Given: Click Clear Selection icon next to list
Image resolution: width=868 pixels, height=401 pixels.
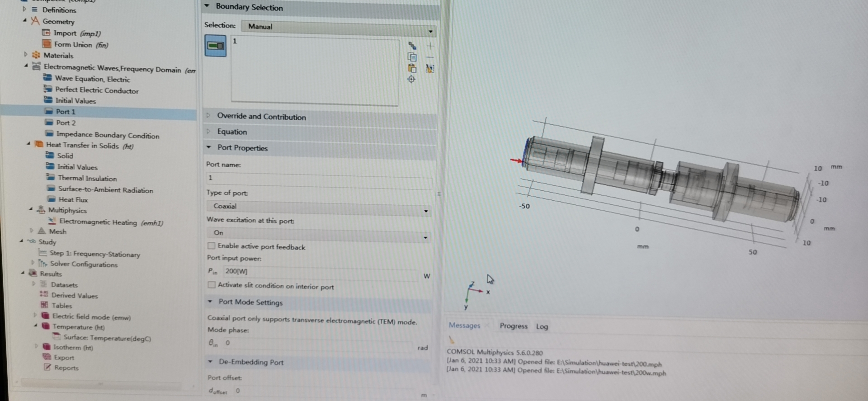Looking at the screenshot, I should point(430,69).
